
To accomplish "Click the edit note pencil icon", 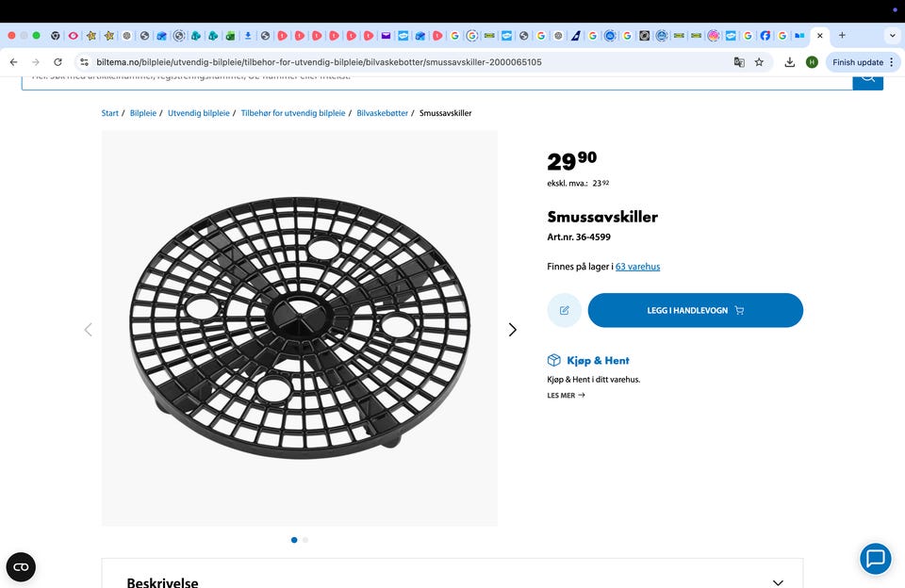I will pos(564,310).
